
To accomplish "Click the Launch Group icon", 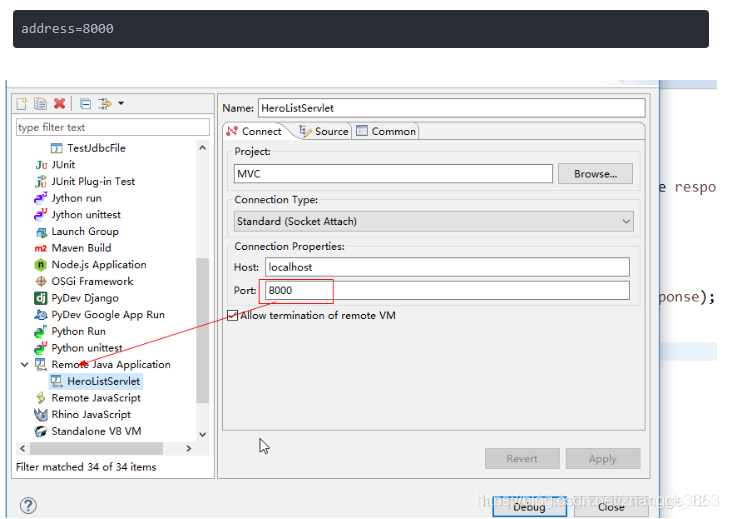I will click(41, 232).
